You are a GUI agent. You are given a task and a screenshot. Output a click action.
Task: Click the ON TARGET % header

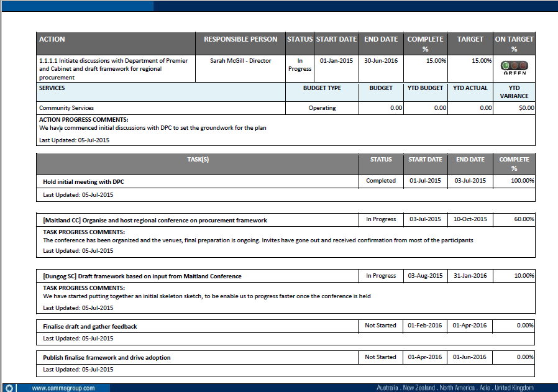515,43
